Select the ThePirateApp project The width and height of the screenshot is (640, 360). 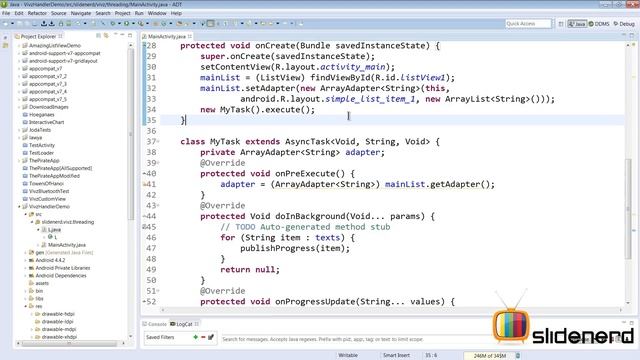pos(44,161)
